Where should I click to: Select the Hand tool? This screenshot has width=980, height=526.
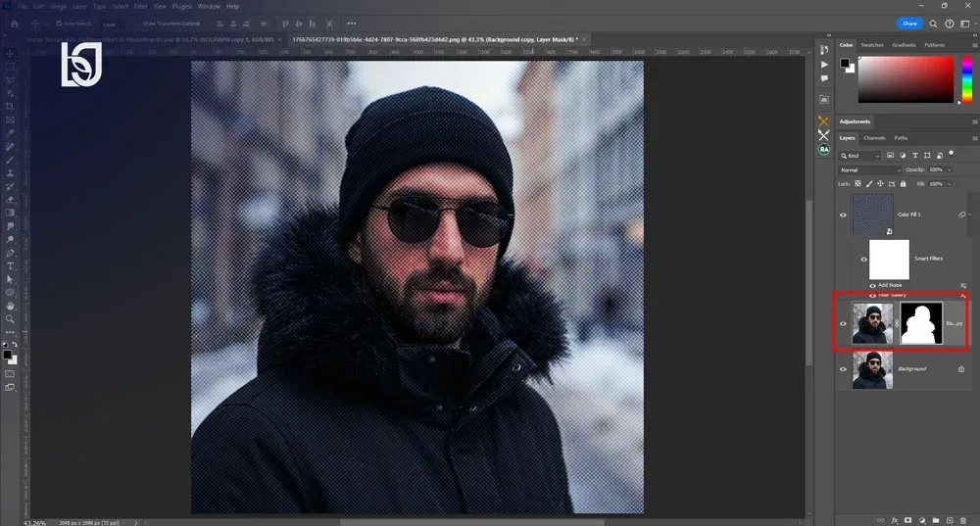(10, 307)
